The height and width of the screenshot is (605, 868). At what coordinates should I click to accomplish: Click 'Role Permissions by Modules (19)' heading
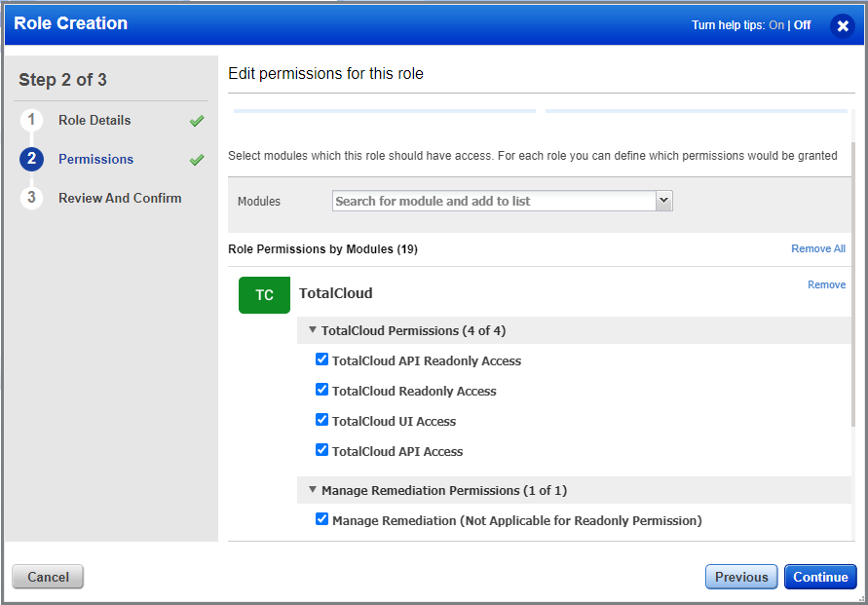[x=322, y=249]
